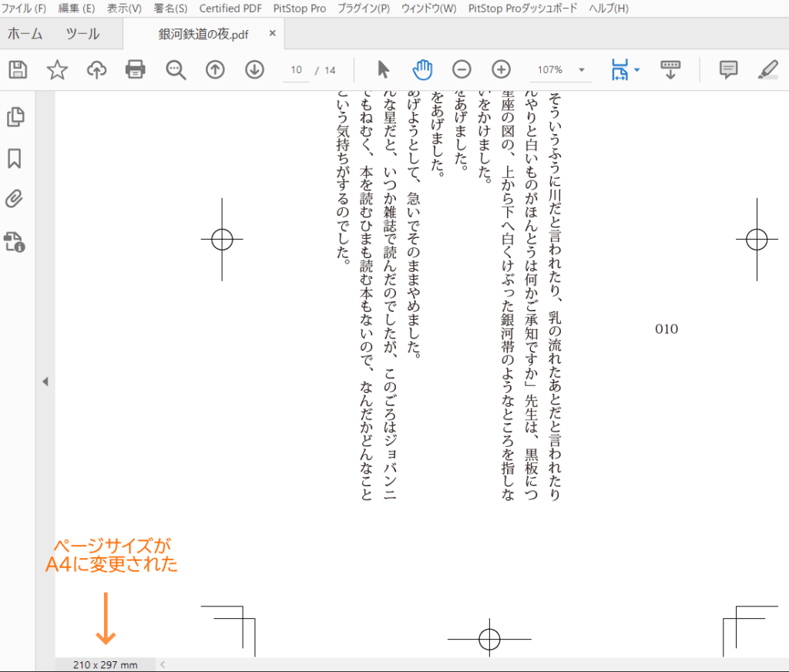Go to previous page with up arrow

[215, 70]
